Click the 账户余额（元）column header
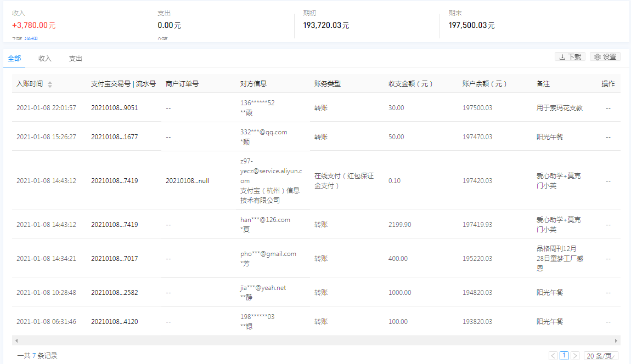 483,83
